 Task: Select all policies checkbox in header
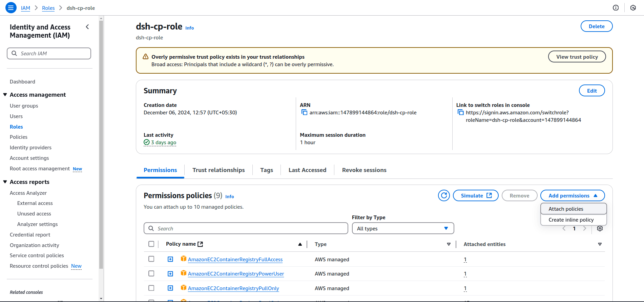coord(151,244)
